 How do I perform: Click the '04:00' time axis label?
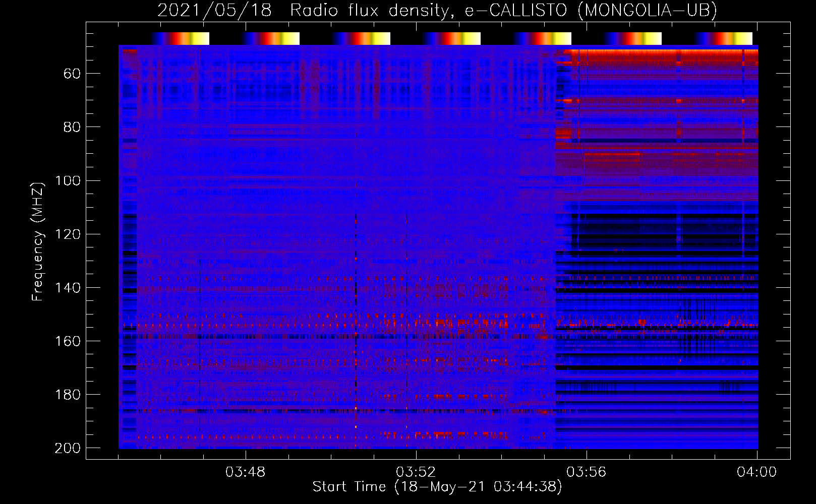pos(757,472)
